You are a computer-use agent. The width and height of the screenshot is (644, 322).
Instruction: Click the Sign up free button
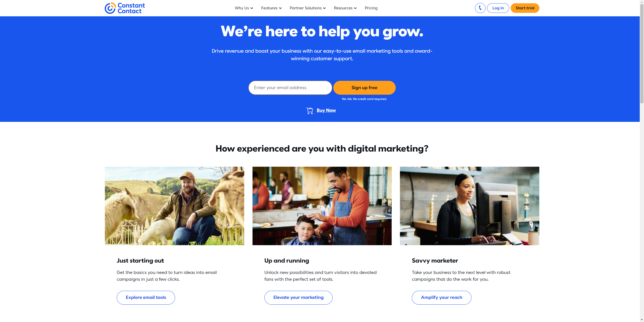[364, 87]
